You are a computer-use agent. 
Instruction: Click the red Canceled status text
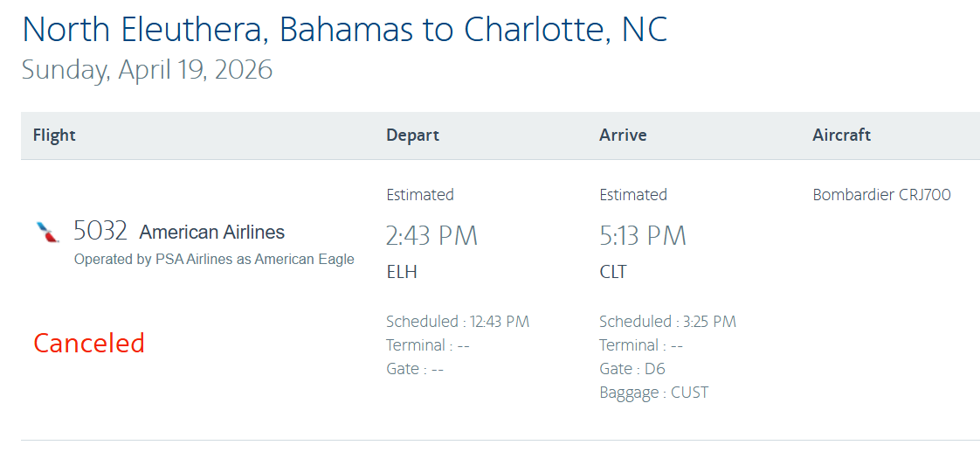[89, 343]
